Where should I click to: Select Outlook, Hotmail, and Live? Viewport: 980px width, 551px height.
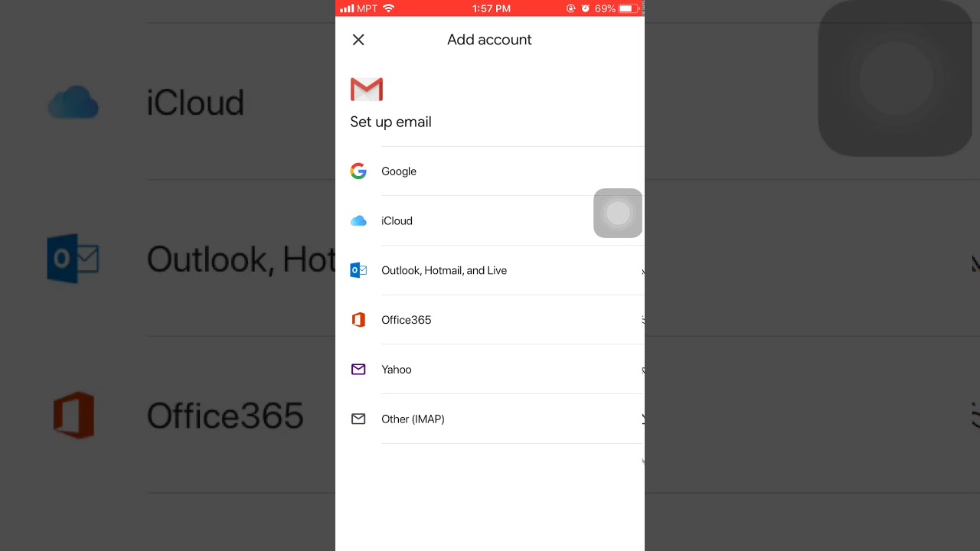[x=490, y=270]
